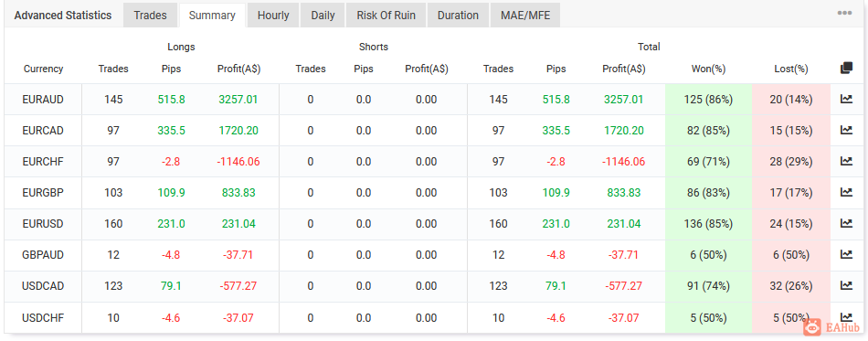Click the 136 (85%) won cell

click(x=709, y=224)
